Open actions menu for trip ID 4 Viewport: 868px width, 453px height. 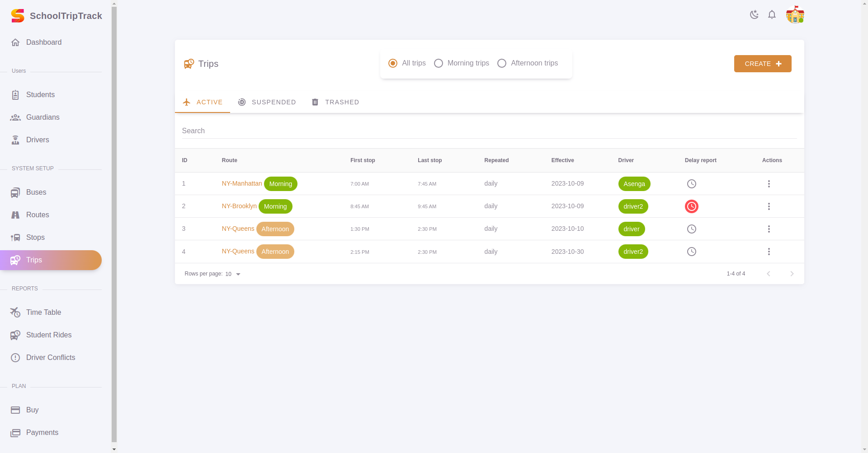coord(769,252)
